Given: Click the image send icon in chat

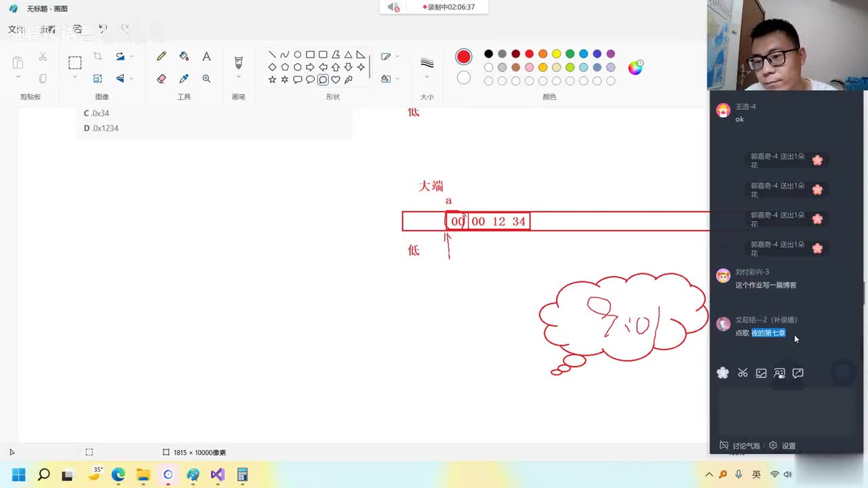Looking at the screenshot, I should (762, 373).
